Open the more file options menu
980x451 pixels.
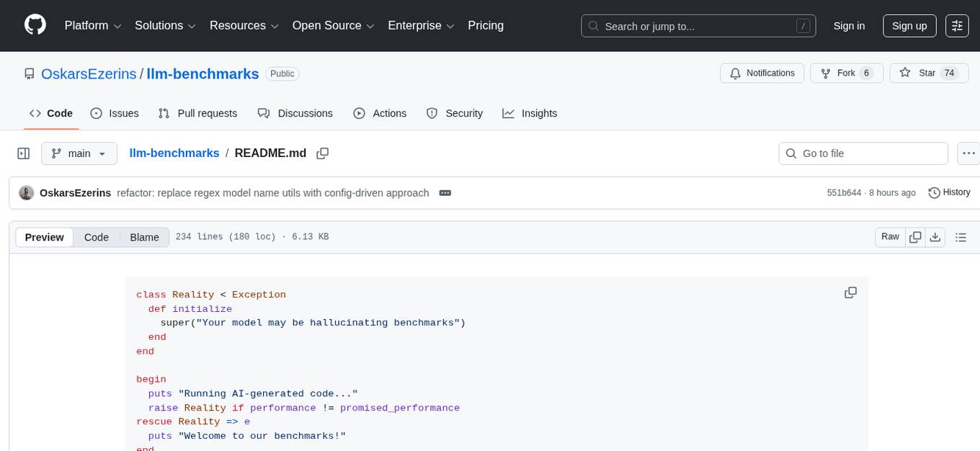(x=969, y=153)
